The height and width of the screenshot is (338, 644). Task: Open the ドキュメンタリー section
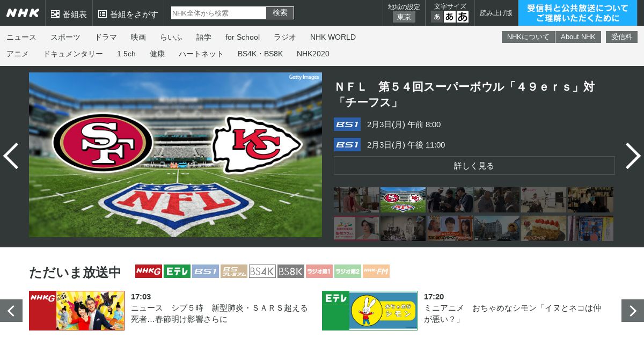coord(73,54)
